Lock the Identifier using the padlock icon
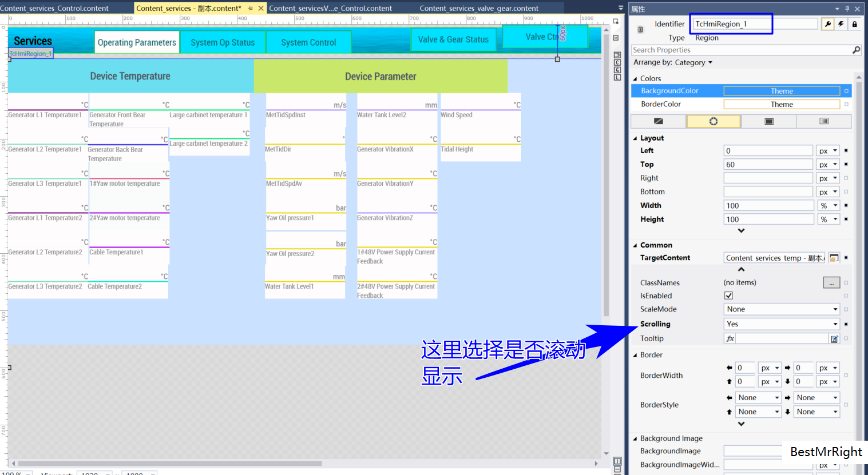This screenshot has width=868, height=475. (x=854, y=24)
